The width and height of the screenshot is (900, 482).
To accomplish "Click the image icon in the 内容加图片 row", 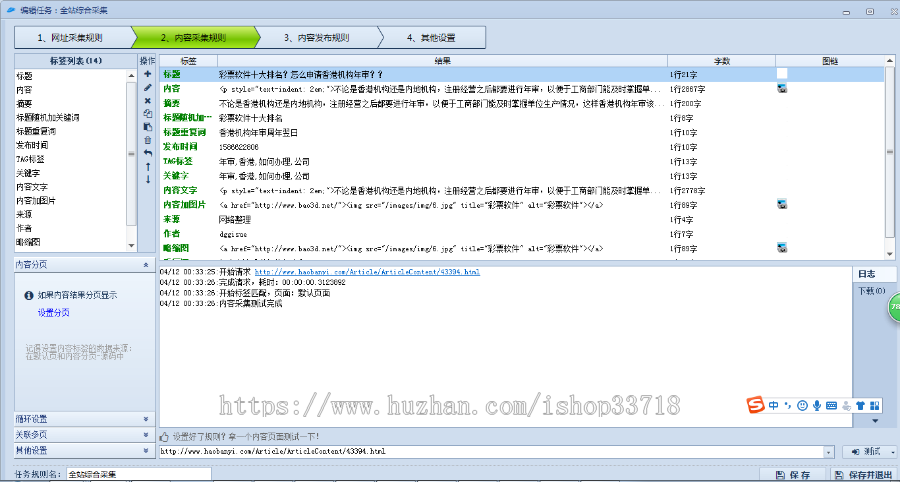I will point(782,204).
